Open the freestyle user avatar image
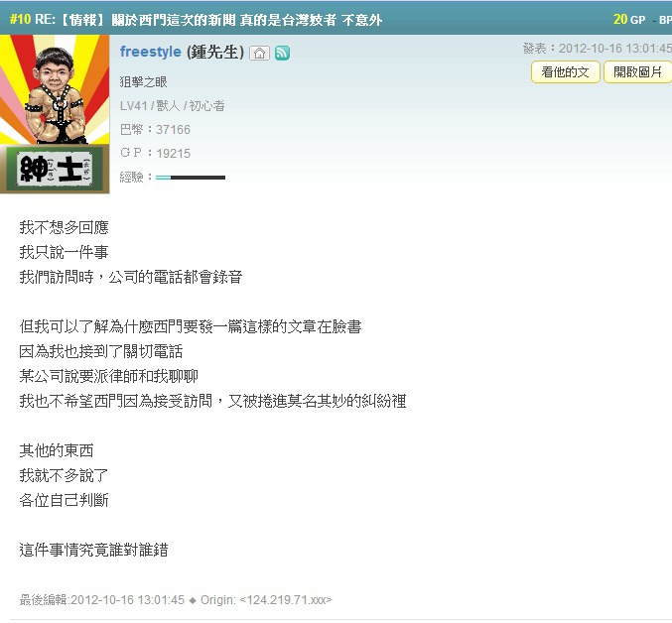The height and width of the screenshot is (623, 672). click(55, 89)
